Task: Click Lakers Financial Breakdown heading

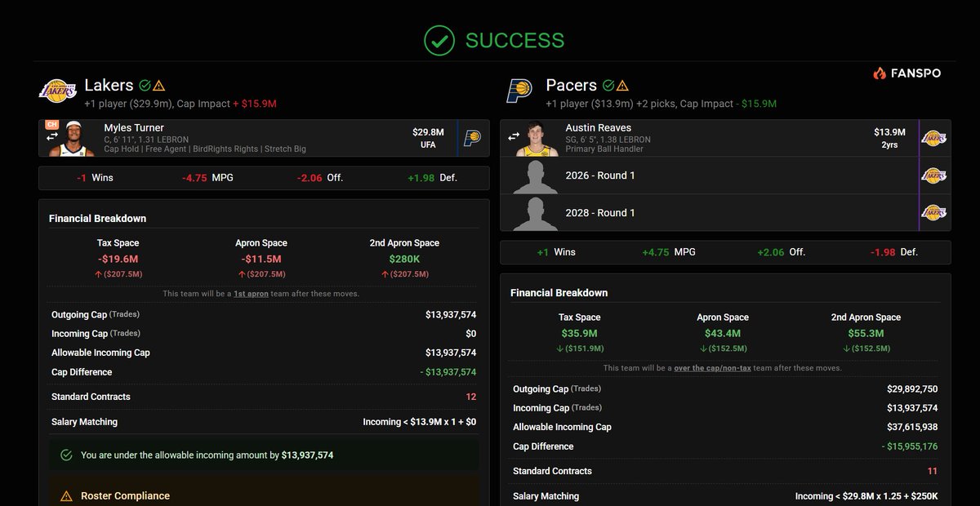Action: tap(97, 219)
